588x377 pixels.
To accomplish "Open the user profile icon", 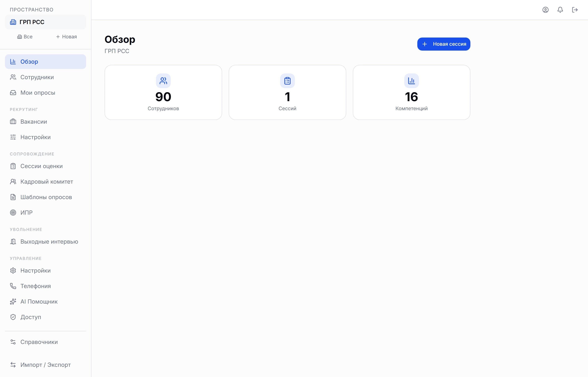I will [545, 10].
